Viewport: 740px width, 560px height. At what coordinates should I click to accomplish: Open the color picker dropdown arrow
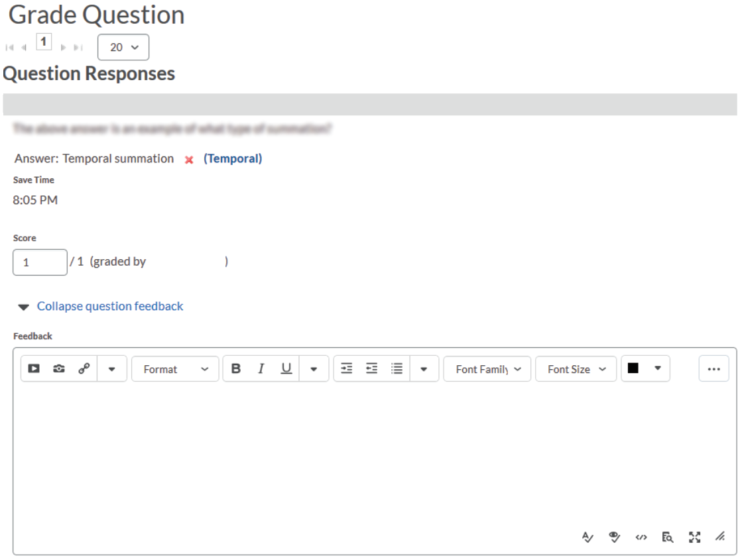(657, 368)
